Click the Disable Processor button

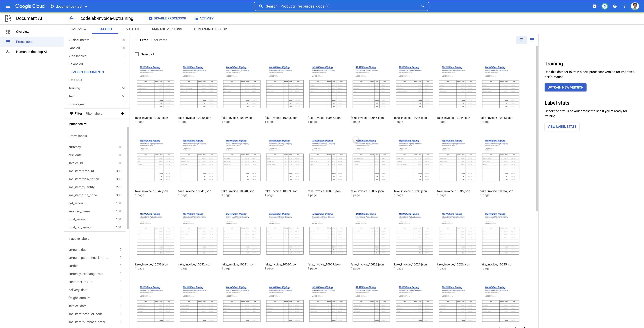pos(167,18)
